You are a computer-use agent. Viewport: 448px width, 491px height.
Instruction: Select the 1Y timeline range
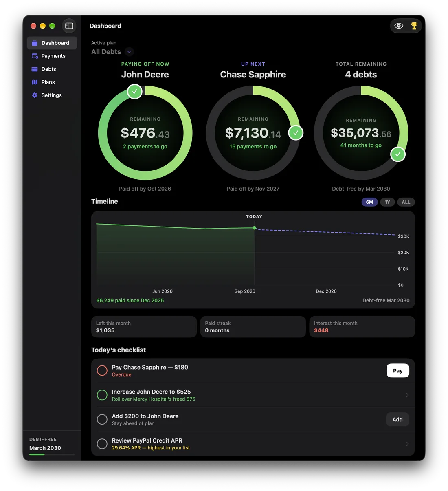click(x=387, y=202)
